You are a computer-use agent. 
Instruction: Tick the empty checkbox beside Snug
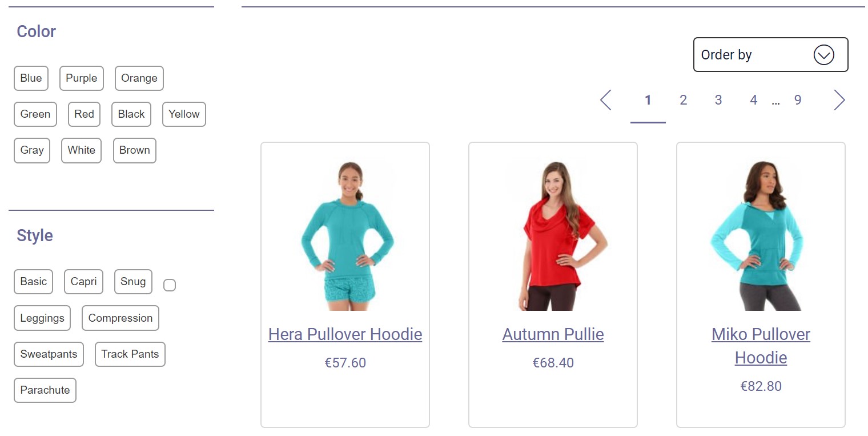point(170,285)
